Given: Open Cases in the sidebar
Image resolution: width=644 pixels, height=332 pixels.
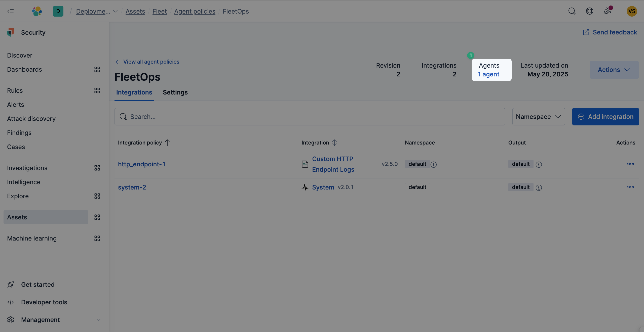Looking at the screenshot, I should (16, 147).
